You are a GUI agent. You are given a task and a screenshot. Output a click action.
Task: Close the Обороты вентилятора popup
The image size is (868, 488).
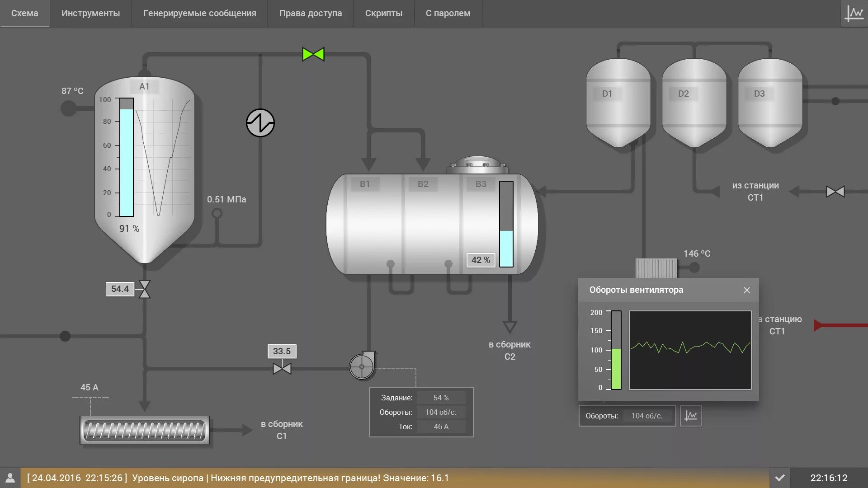click(747, 290)
